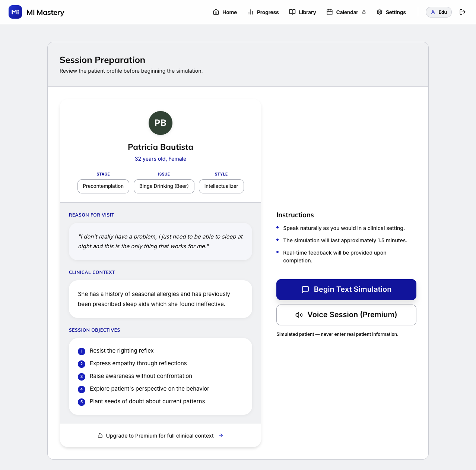Click the lock icon beside Calendar

click(364, 12)
